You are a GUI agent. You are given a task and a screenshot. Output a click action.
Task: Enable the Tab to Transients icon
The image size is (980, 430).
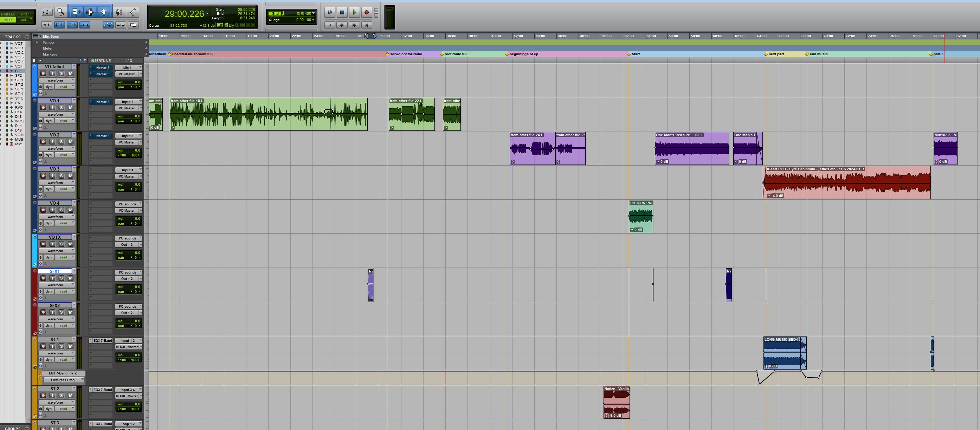click(x=47, y=25)
